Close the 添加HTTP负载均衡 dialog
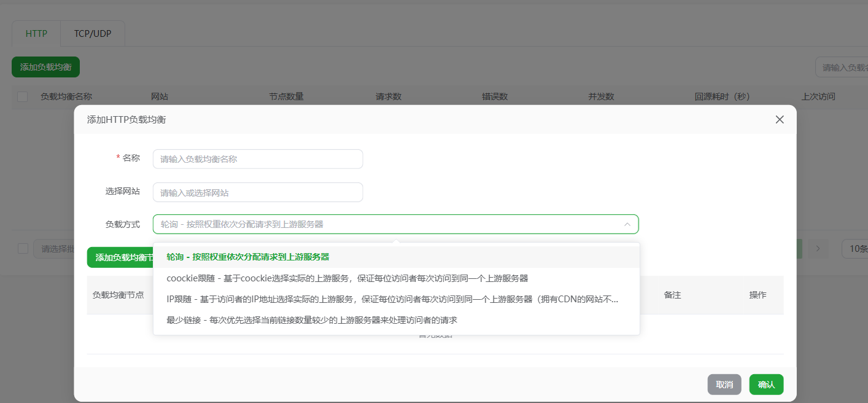The width and height of the screenshot is (868, 403). tap(780, 119)
